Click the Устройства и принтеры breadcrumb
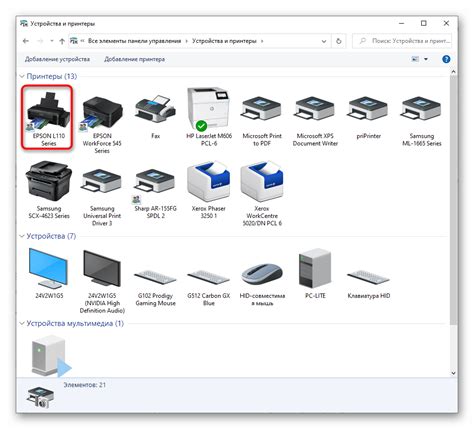 [224, 41]
